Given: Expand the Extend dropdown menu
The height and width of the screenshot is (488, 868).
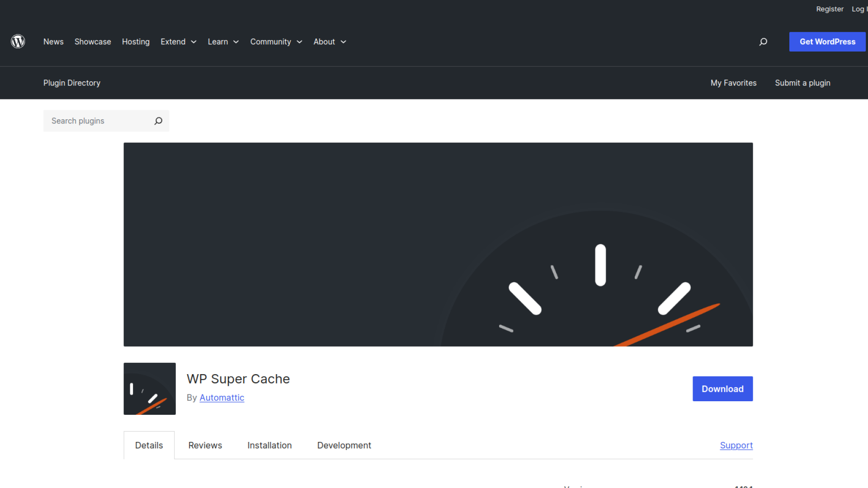Looking at the screenshot, I should coord(178,42).
